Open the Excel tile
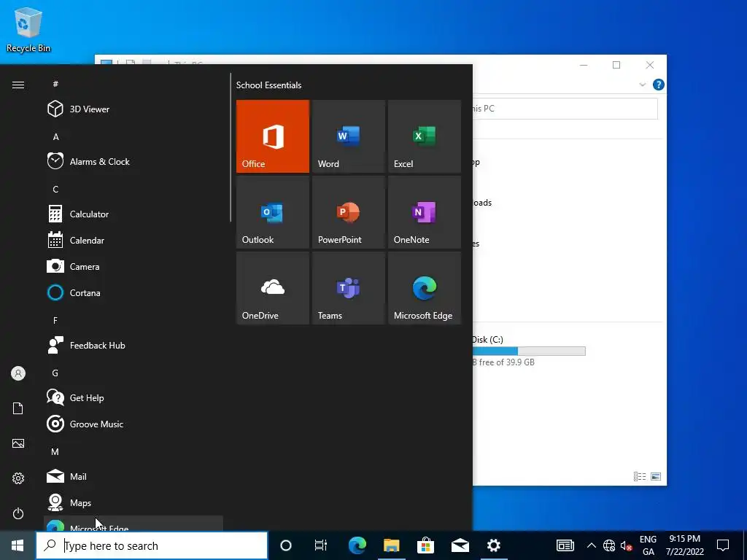 click(x=425, y=136)
